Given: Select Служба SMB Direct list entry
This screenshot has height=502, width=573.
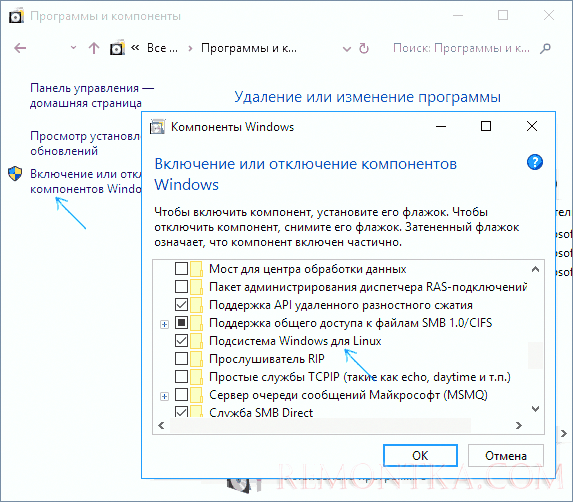Looking at the screenshot, I should point(261,412).
